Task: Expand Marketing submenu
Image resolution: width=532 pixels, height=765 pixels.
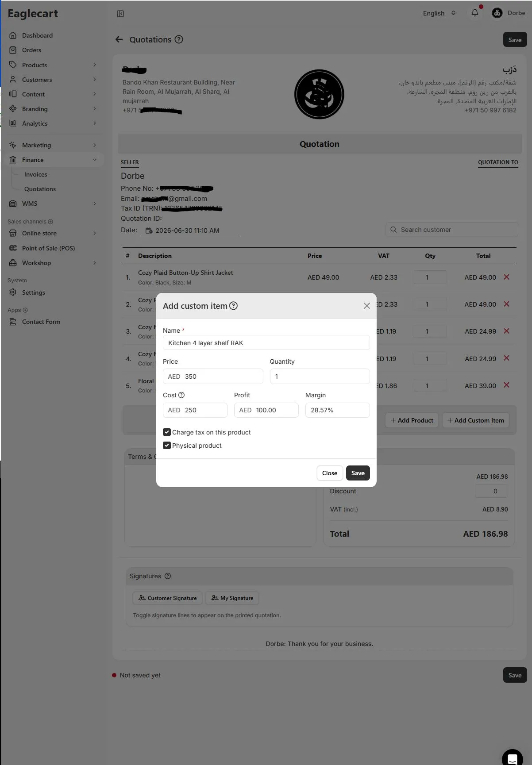Action: (x=94, y=145)
